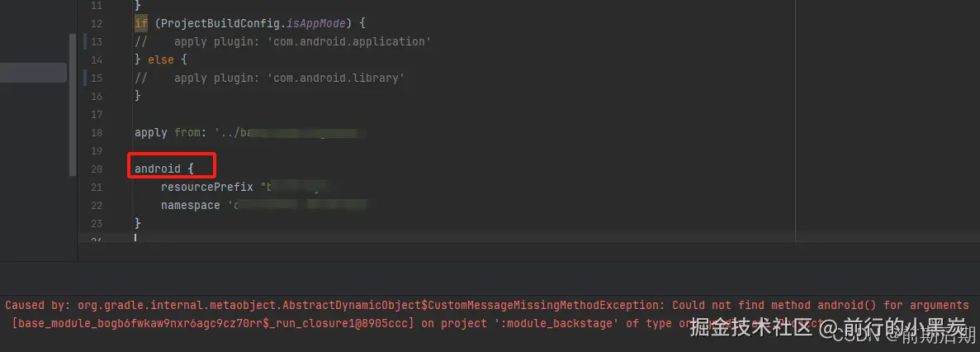The width and height of the screenshot is (980, 352).
Task: Click the resourcePrefix property
Action: pyautogui.click(x=207, y=187)
